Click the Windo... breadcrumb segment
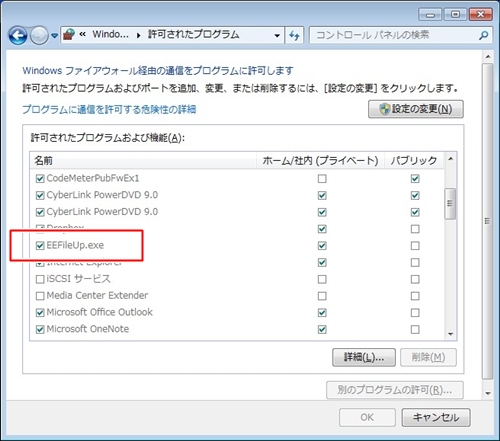 tap(110, 34)
